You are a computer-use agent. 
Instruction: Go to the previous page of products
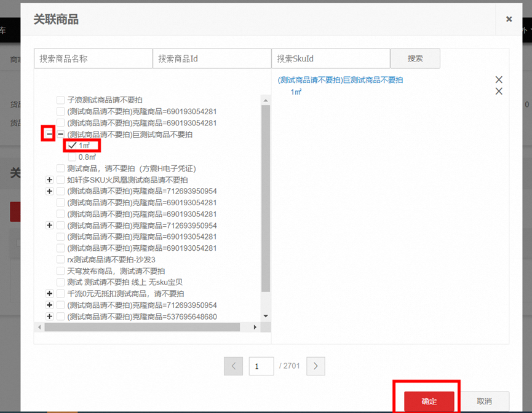(x=234, y=366)
